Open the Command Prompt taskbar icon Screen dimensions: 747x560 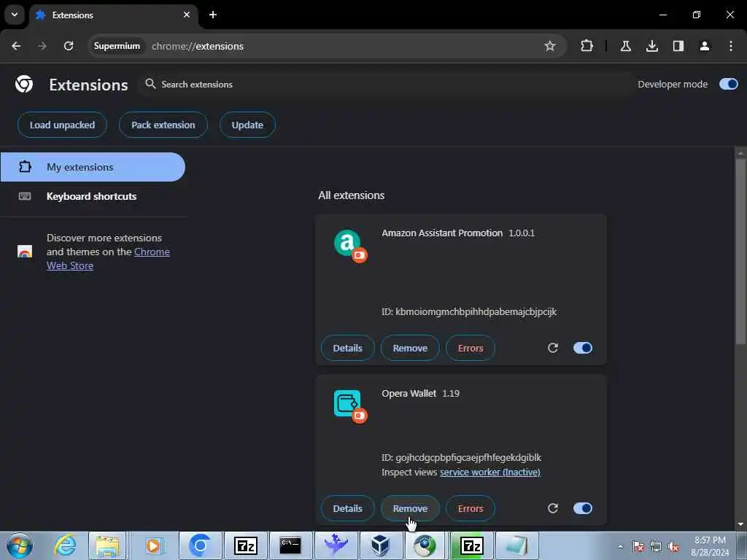click(x=290, y=545)
